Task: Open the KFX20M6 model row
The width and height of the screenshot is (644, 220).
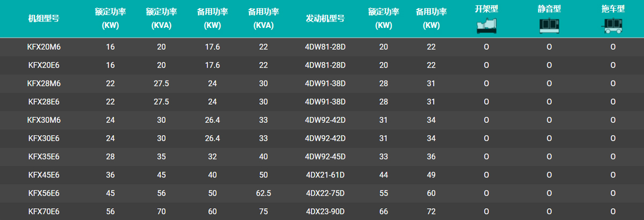Action: click(x=44, y=47)
